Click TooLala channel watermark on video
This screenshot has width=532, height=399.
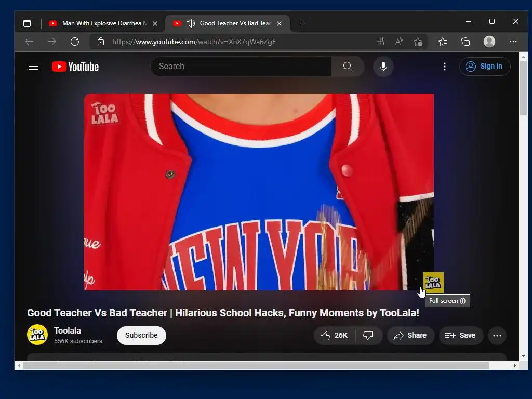(433, 282)
